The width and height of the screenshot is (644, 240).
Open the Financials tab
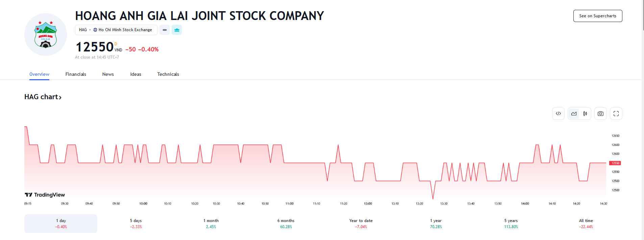pos(76,74)
